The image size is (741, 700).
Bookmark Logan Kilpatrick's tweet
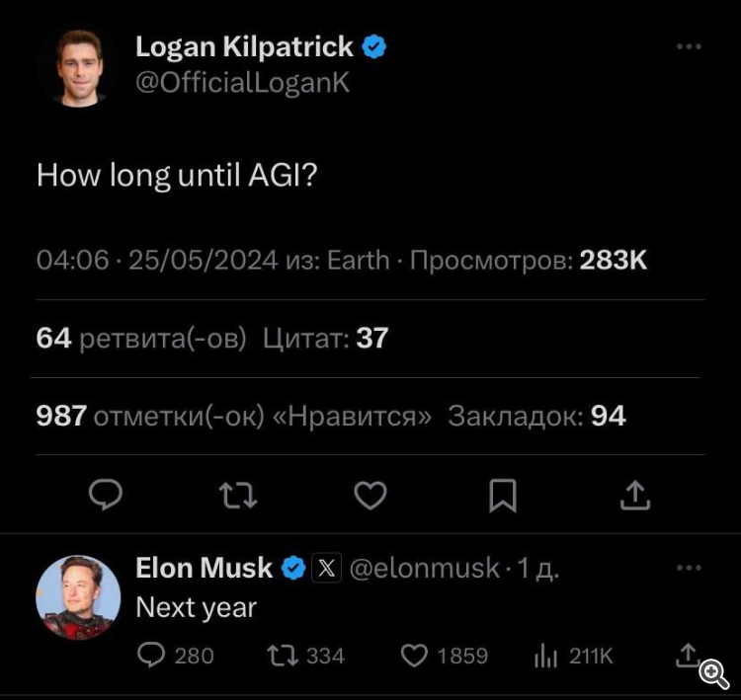point(503,496)
